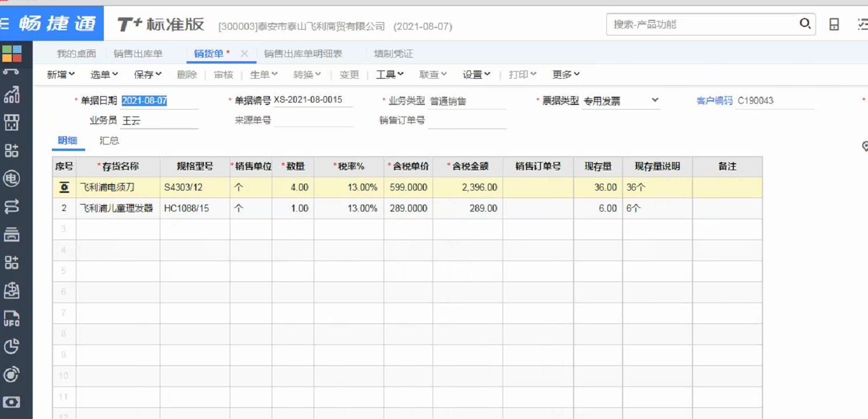Click the empty 来源单号 field
The image size is (868, 419).
(x=313, y=121)
